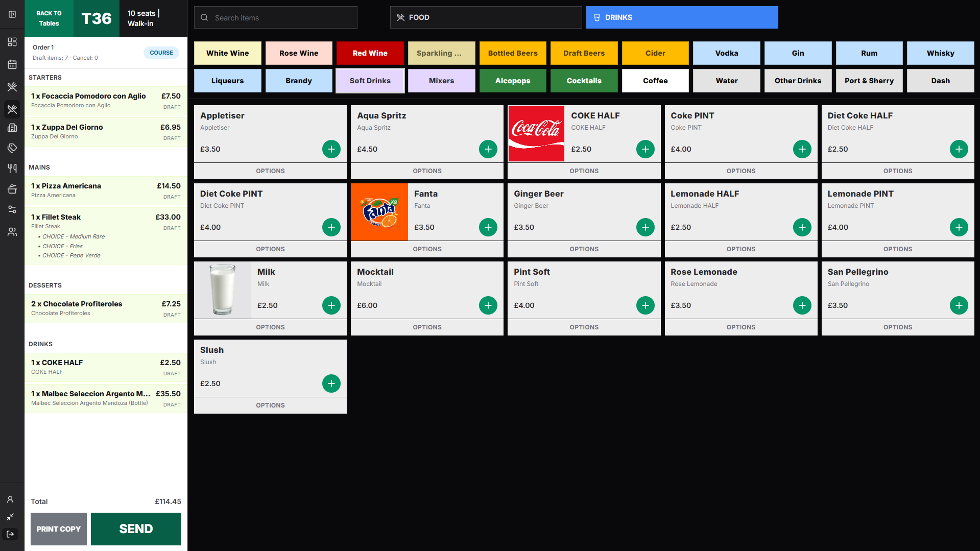Add Milk with its plus button
Viewport: 980px width, 551px height.
click(x=331, y=305)
